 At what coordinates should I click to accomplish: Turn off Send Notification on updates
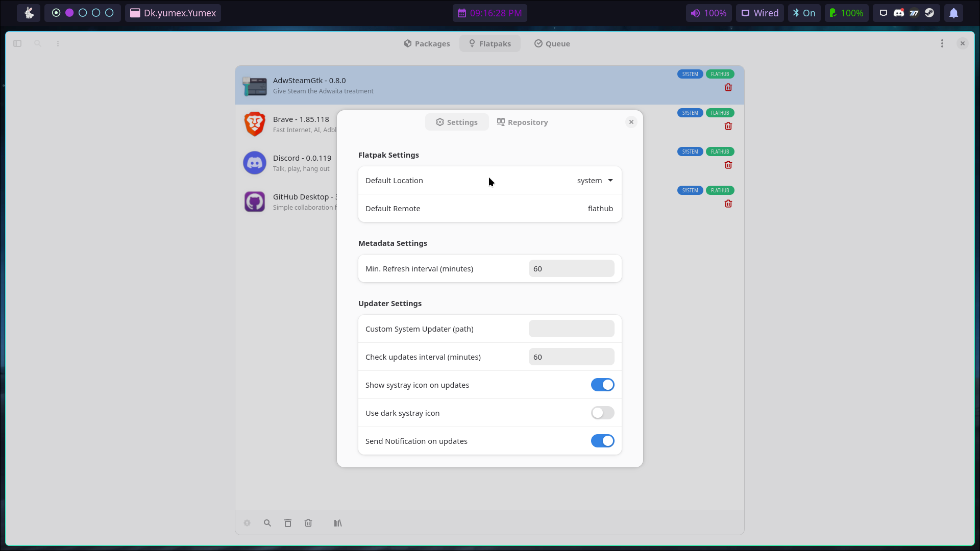coord(602,441)
